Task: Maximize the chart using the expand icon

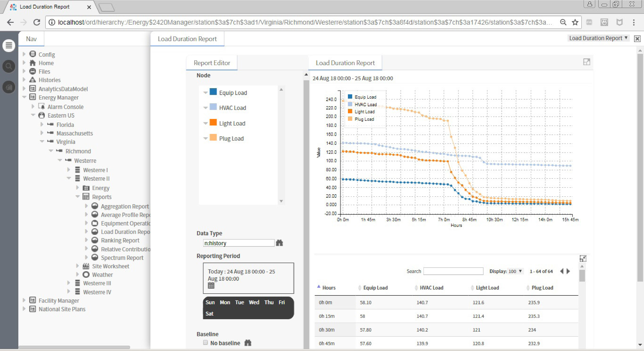Action: click(587, 62)
